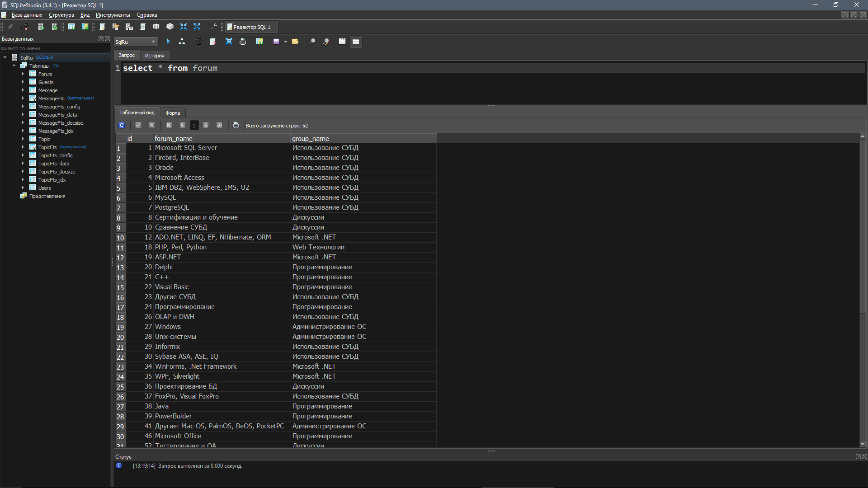This screenshot has width=868, height=488.
Task: Click the rollback changes X icon
Action: point(152,125)
